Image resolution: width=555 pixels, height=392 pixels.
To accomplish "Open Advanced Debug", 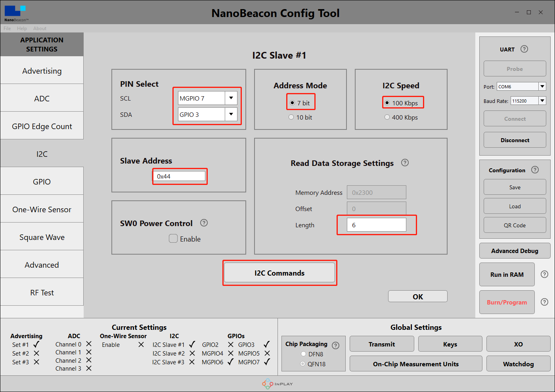I will (515, 251).
